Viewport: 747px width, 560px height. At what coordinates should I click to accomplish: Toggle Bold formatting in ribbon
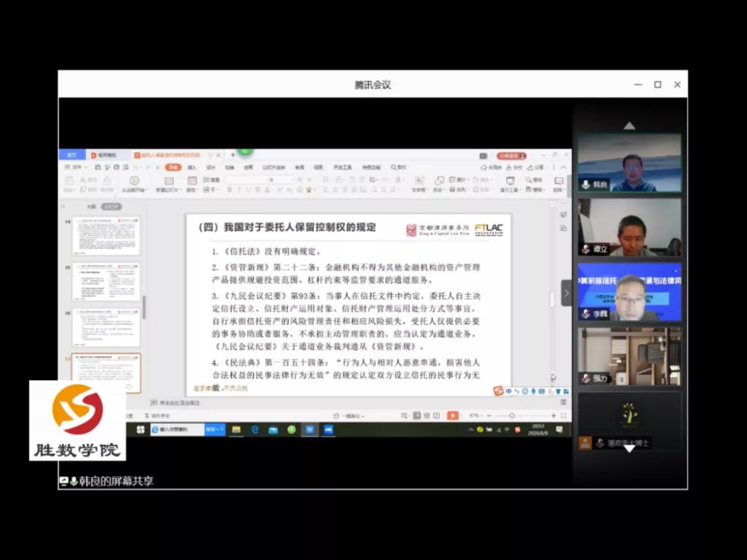pos(230,189)
